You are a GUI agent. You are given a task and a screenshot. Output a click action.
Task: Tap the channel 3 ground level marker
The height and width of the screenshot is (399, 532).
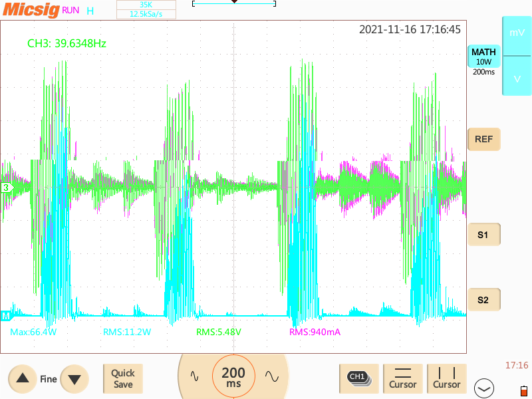click(7, 188)
